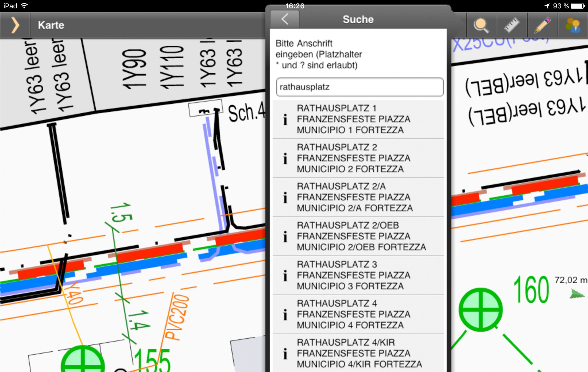The height and width of the screenshot is (372, 588).
Task: Go back using the Suche back arrow
Action: tap(285, 20)
